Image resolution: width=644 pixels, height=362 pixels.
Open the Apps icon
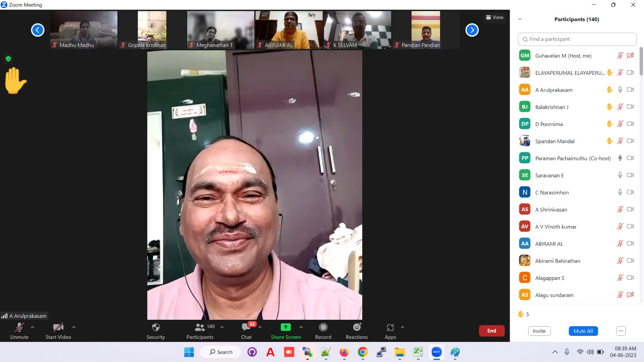coord(390,327)
